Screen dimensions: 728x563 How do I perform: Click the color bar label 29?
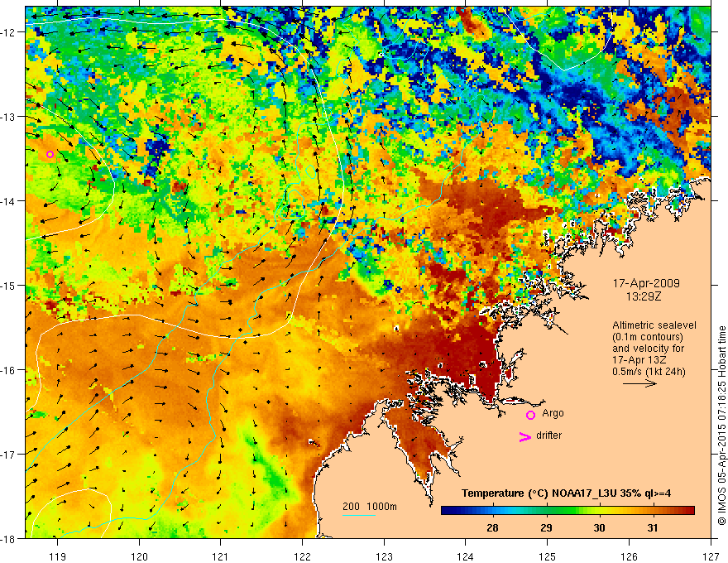(547, 527)
